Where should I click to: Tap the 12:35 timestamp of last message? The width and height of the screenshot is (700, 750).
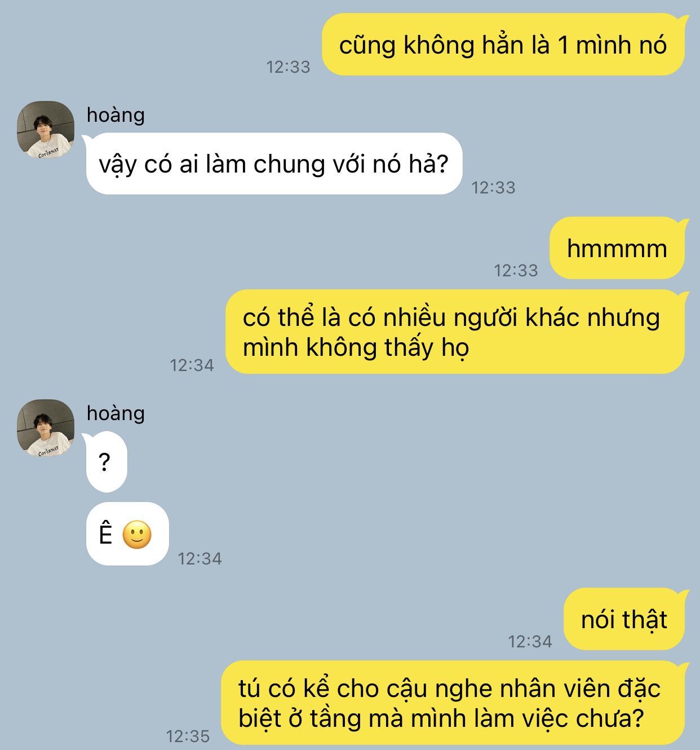pos(188,735)
